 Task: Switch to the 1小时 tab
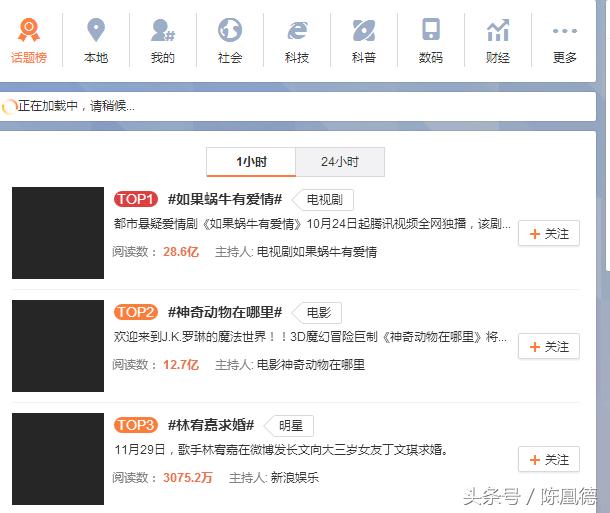(251, 162)
